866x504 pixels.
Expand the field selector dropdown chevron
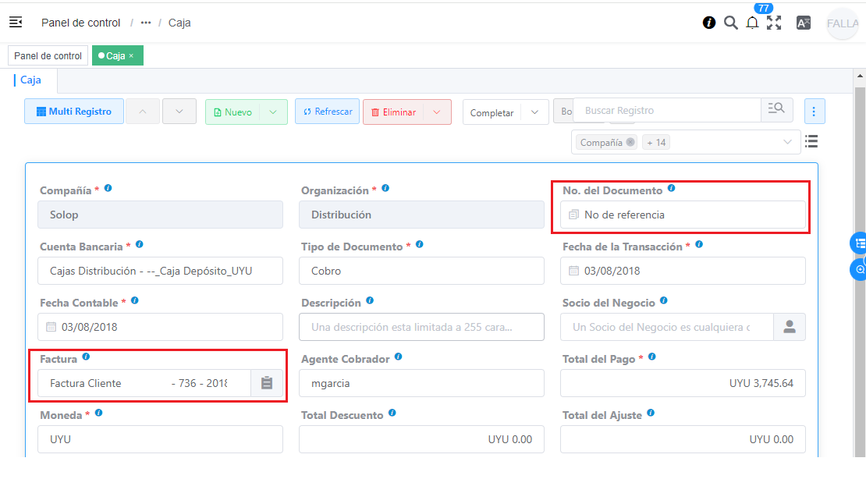[x=787, y=142]
